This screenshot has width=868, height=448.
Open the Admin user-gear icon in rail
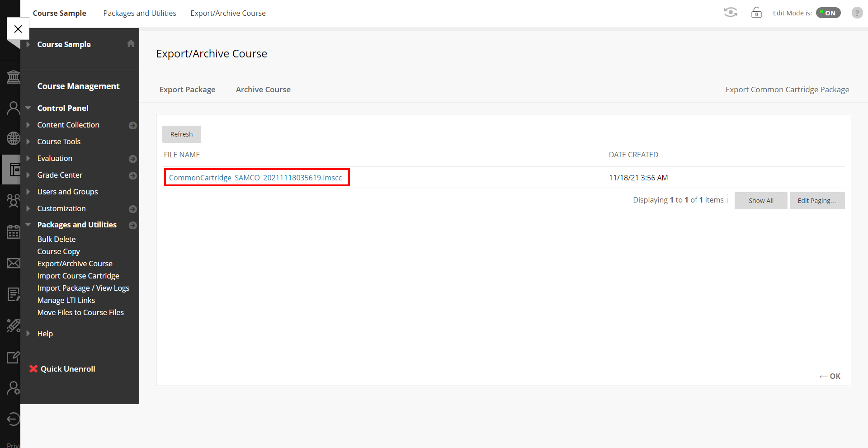click(x=13, y=388)
